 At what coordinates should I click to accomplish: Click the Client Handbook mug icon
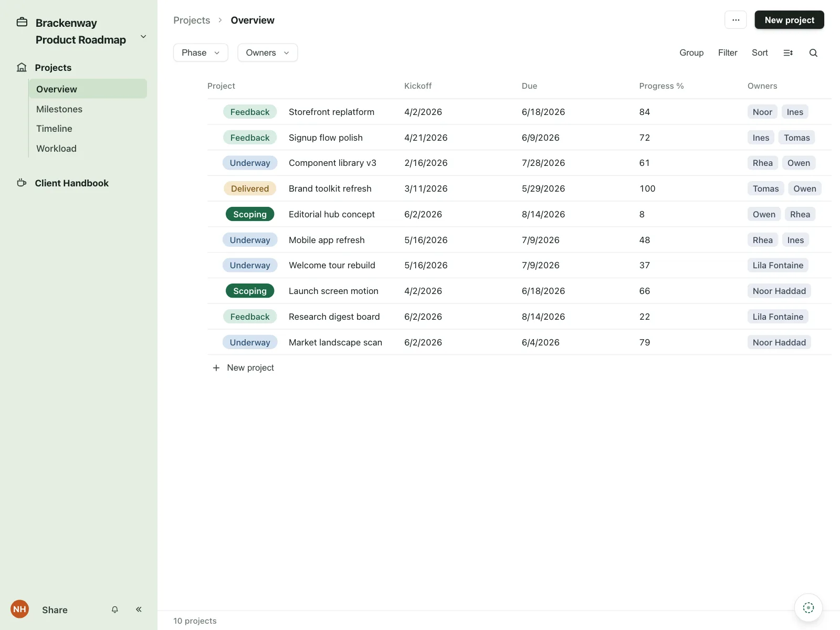22,183
